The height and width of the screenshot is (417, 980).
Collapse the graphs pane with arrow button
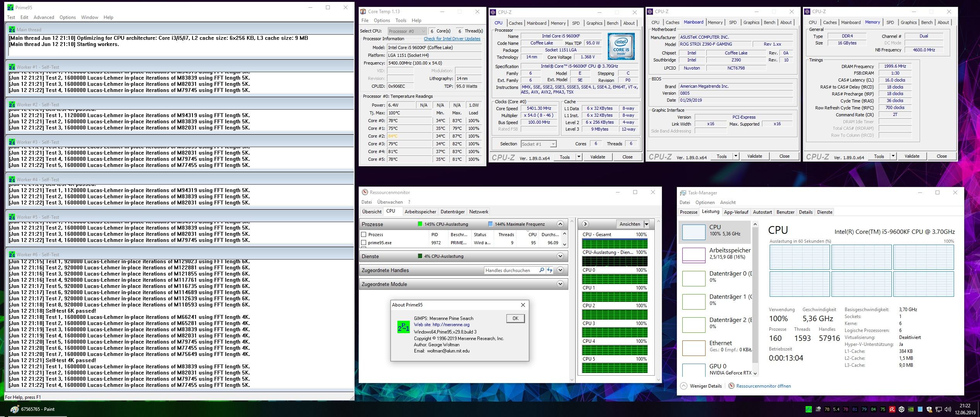(x=585, y=224)
